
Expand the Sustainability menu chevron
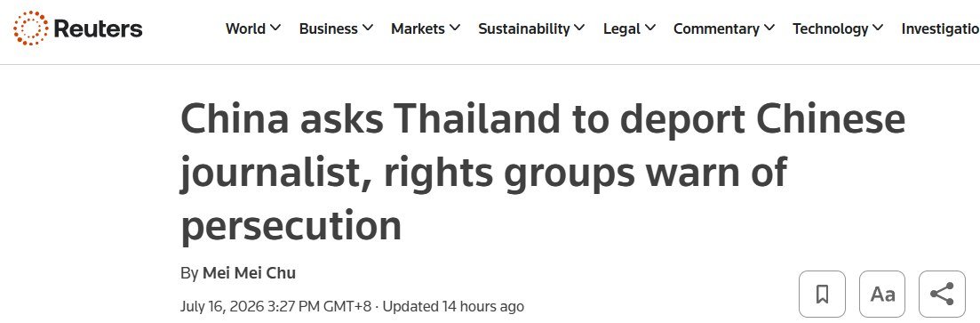tap(579, 28)
